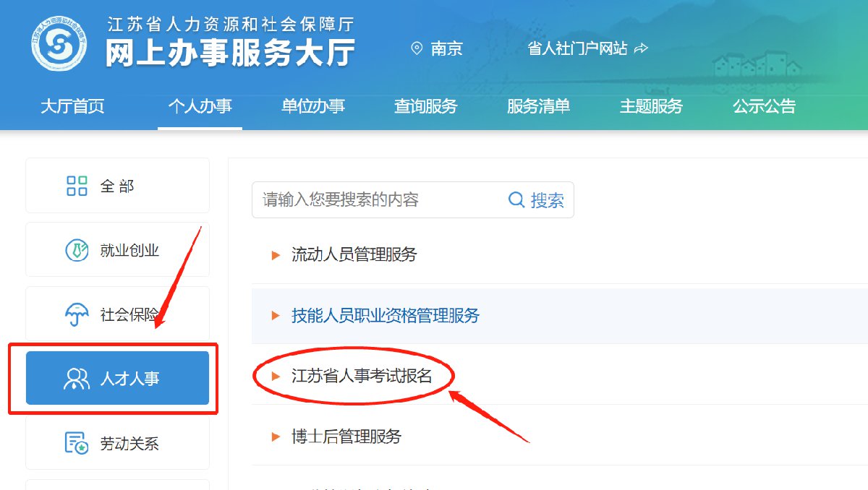Screen dimensions: 868x490
Task: Select the 全部 grid icon
Action: (77, 186)
